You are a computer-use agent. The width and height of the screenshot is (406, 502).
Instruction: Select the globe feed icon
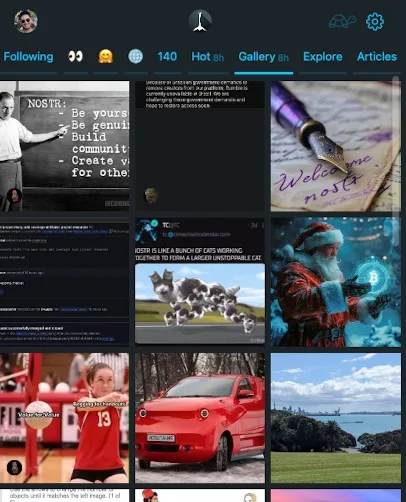(x=136, y=56)
